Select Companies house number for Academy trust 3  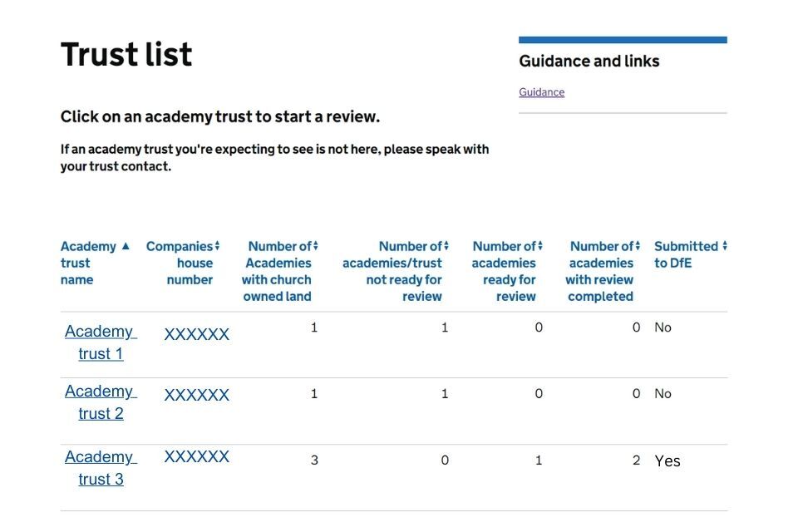coord(196,456)
